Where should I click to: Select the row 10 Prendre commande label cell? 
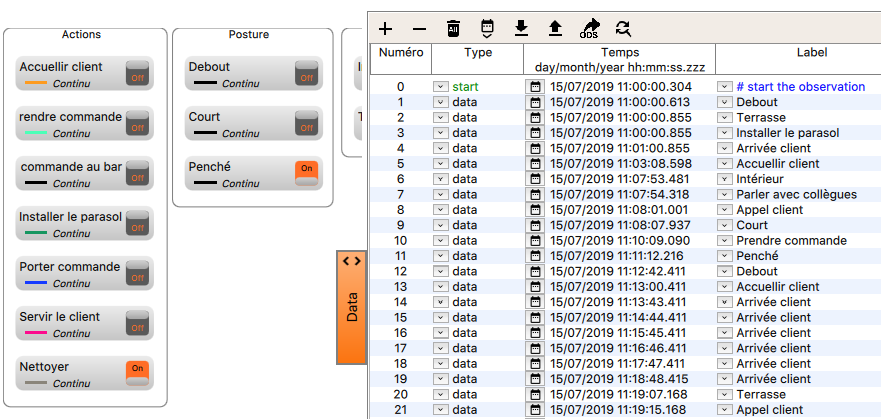[x=791, y=241]
